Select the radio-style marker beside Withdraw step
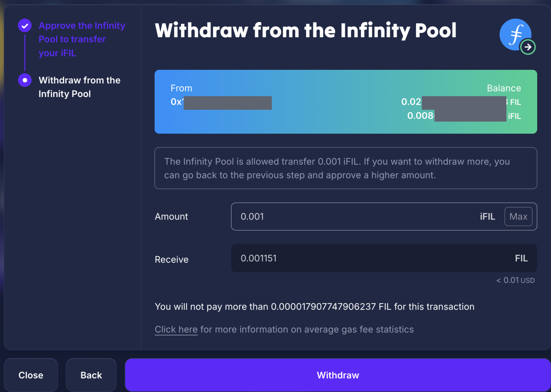551x392 pixels. pyautogui.click(x=25, y=80)
